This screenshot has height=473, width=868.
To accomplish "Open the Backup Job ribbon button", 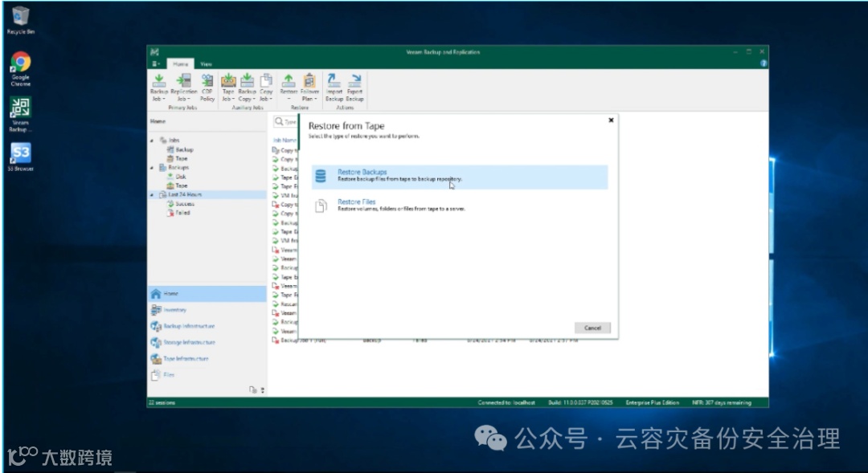I will pyautogui.click(x=158, y=88).
